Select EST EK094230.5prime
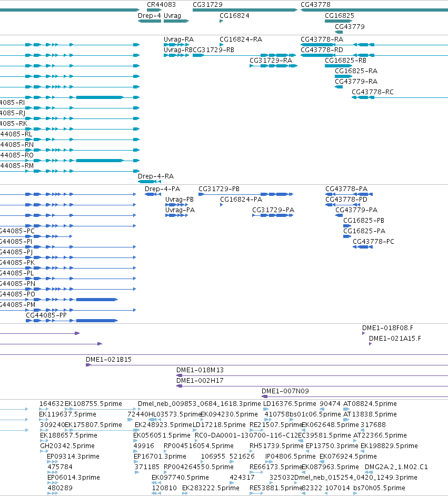Viewport: 448px width, 496px height. pyautogui.click(x=229, y=414)
